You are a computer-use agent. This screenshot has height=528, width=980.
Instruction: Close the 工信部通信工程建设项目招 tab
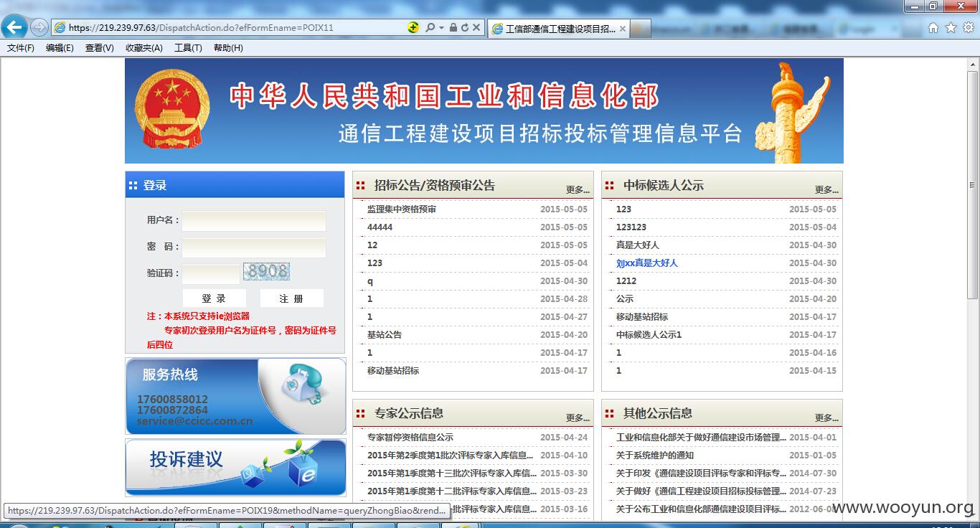pos(622,29)
